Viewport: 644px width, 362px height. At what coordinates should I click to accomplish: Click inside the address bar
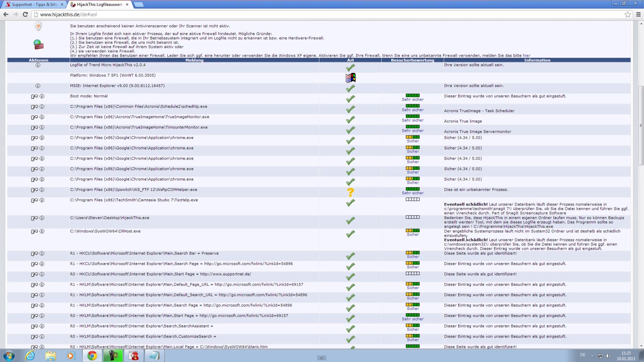pos(168,14)
